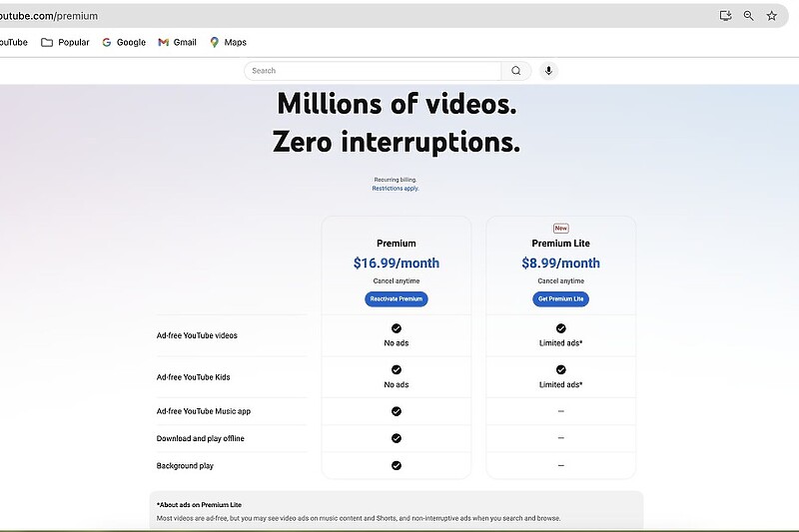Click Premium checkmark for Background play
The width and height of the screenshot is (799, 532).
[397, 465]
